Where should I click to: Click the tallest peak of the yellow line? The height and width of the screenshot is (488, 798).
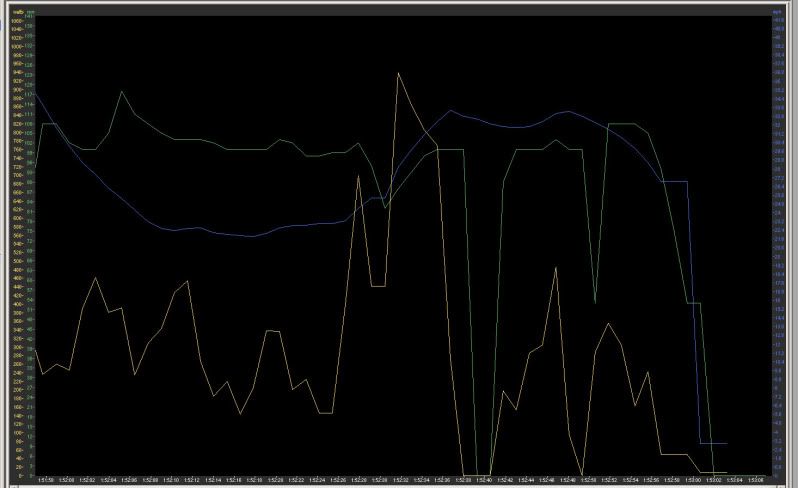(398, 73)
